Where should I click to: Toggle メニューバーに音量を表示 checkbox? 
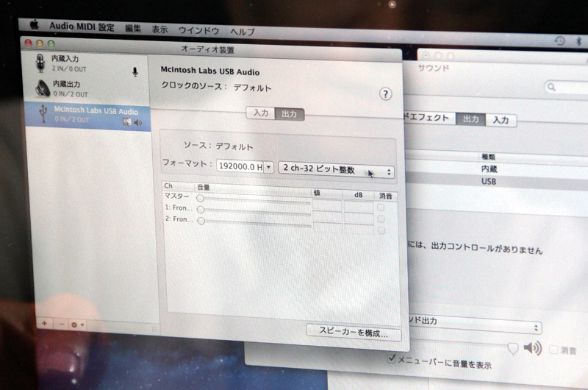point(391,358)
